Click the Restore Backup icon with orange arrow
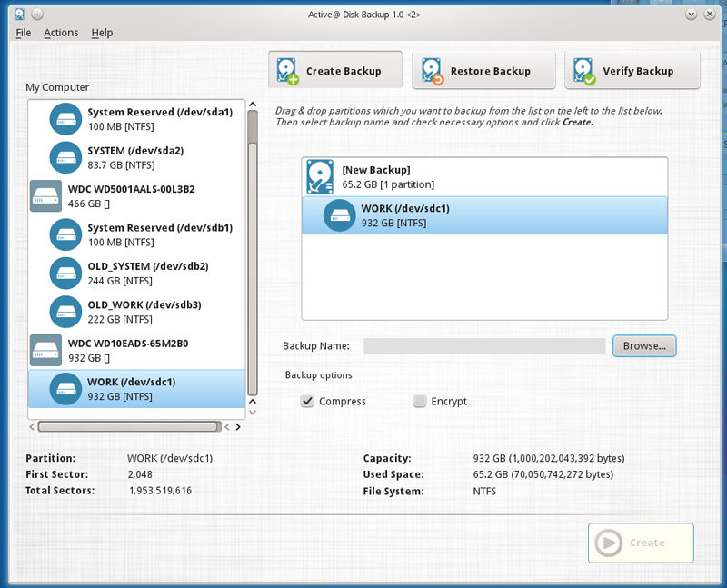 coord(433,71)
